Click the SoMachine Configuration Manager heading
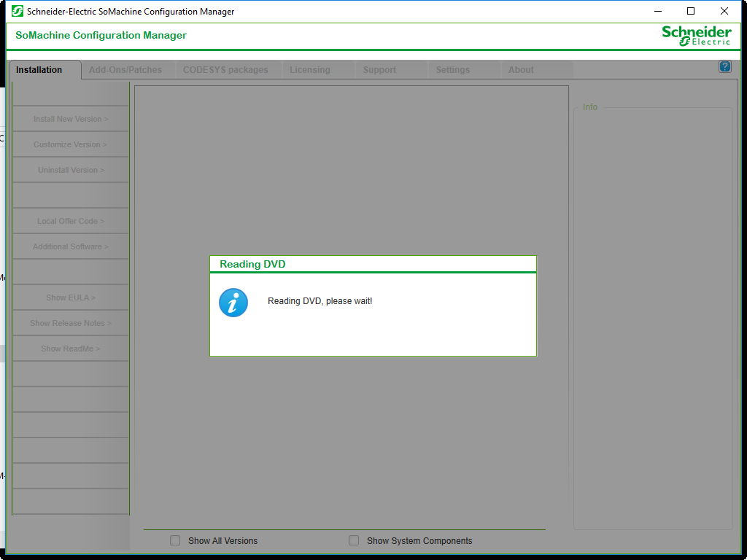 click(x=101, y=35)
